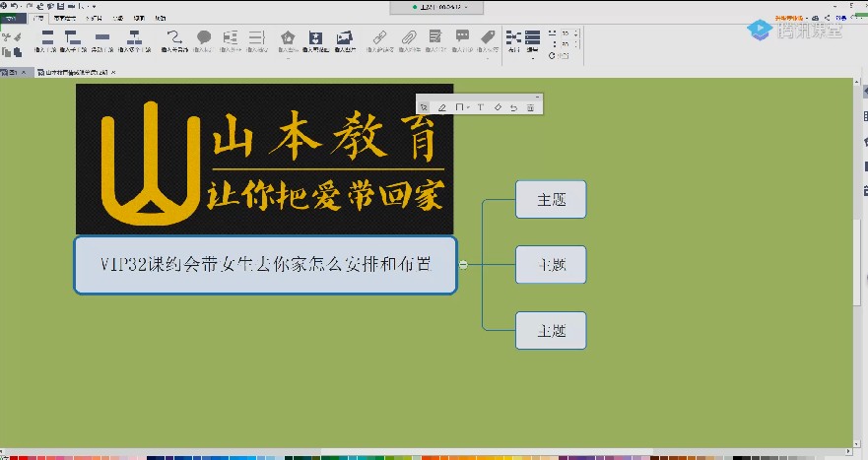Viewport: 868px width, 460px height.
Task: Expand the rectangle shape tool dropdown arrow
Action: (468, 107)
